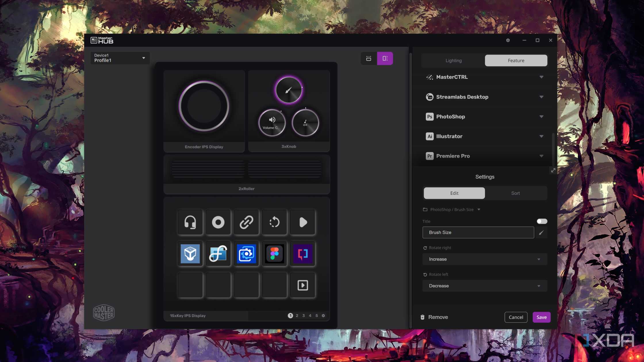Open MasterHUB settings gear in title bar

click(508, 40)
